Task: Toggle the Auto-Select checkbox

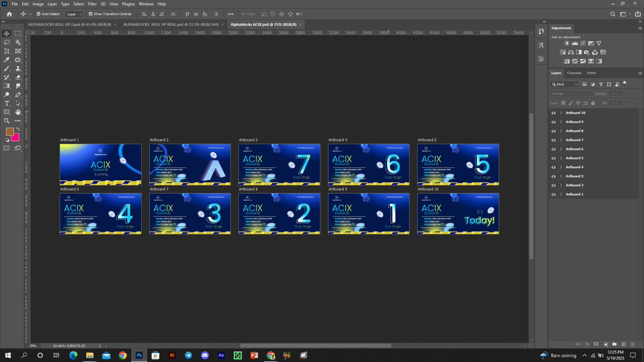Action: pyautogui.click(x=38, y=14)
